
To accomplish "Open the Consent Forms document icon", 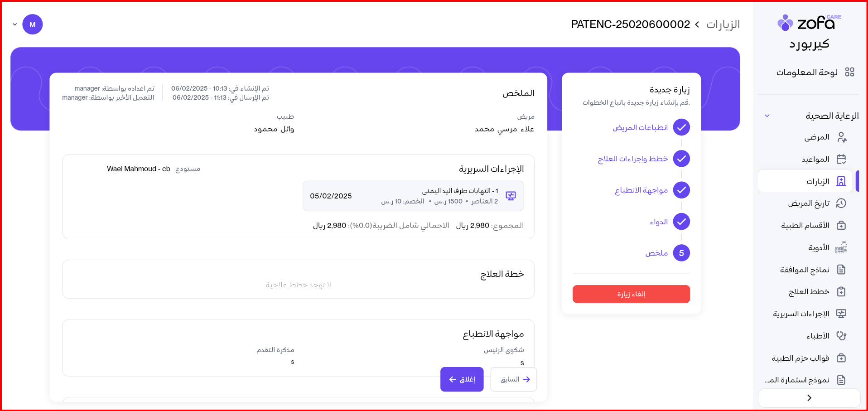I will 841,270.
